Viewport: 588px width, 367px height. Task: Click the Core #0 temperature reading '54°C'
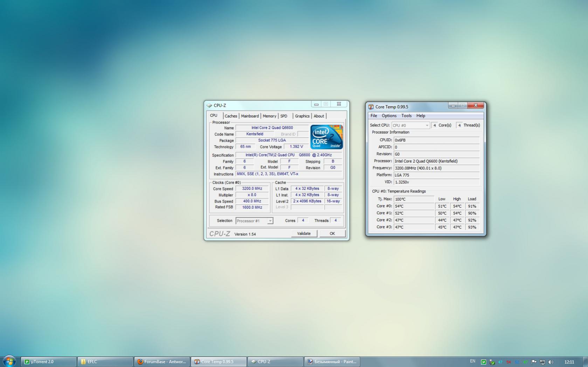[x=414, y=206]
